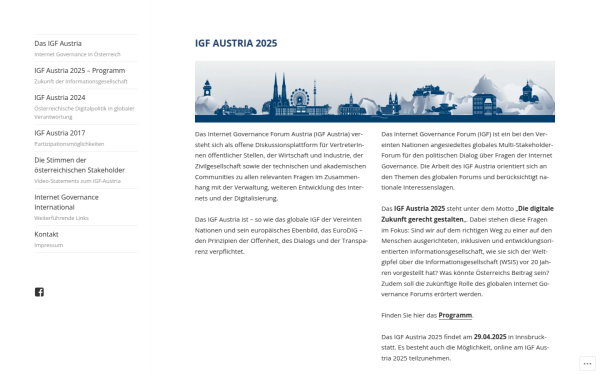Click Zukunft der Informationsgesellschaft subtitle
The image size is (600, 375).
tap(81, 82)
